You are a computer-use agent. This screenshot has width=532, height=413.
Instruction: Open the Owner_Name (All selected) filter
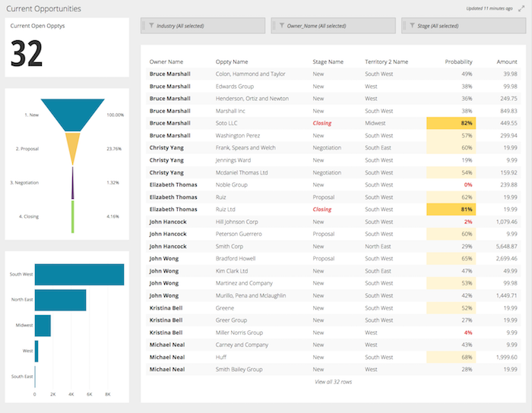(333, 25)
